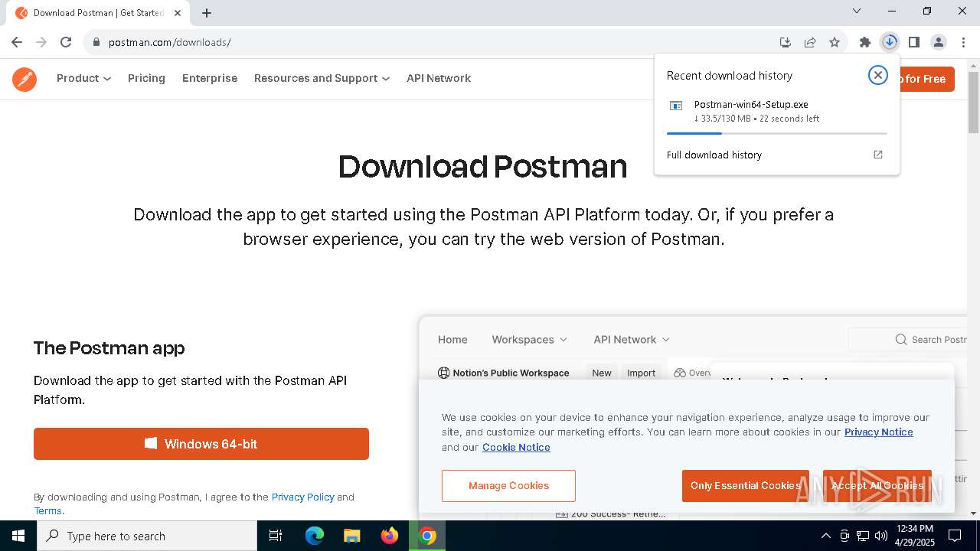Viewport: 980px width, 551px height.
Task: Open a new browser tab
Action: click(x=207, y=13)
